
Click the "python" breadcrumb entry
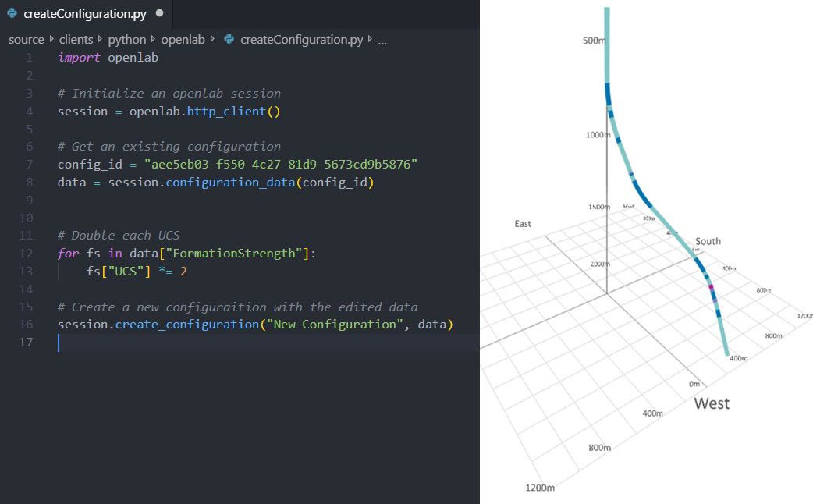point(127,39)
